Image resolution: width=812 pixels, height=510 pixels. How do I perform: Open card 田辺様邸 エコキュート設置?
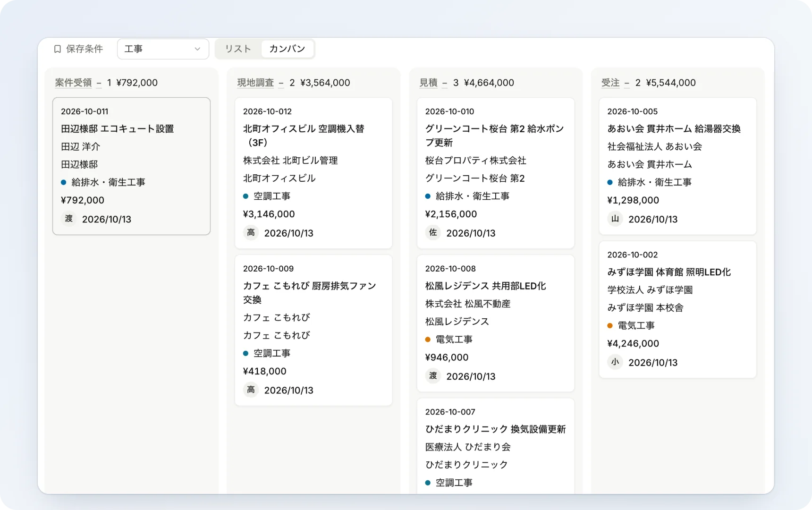click(131, 166)
